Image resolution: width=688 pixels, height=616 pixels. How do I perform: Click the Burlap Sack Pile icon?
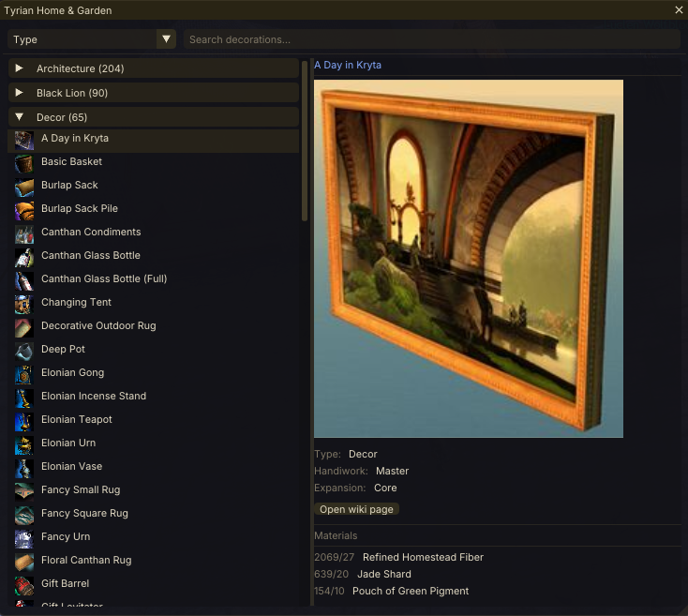point(24,211)
